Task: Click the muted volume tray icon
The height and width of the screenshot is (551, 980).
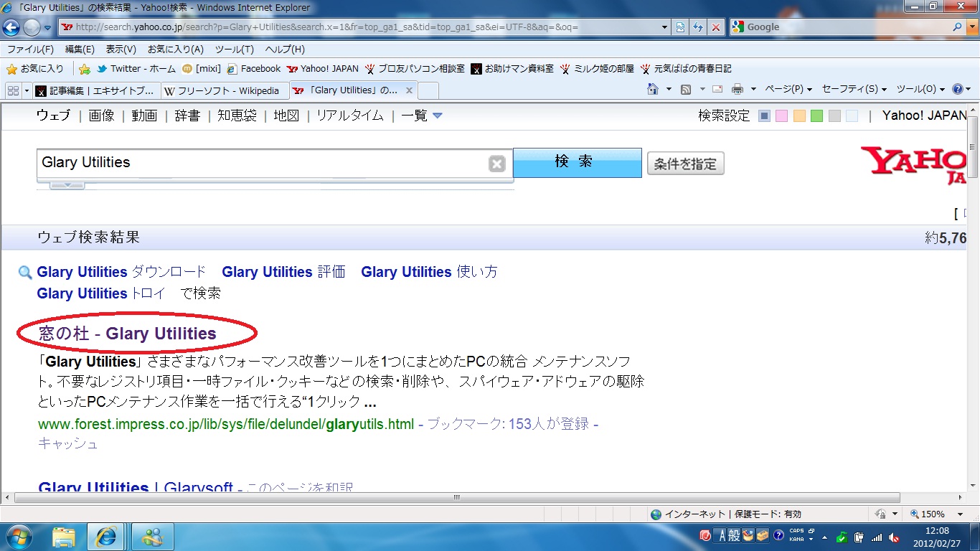Action: point(894,537)
